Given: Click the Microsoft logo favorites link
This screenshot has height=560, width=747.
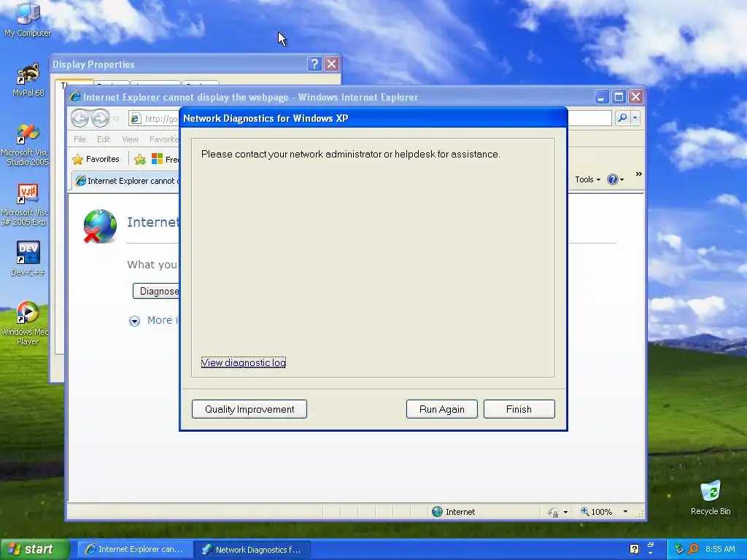Looking at the screenshot, I should 158,158.
